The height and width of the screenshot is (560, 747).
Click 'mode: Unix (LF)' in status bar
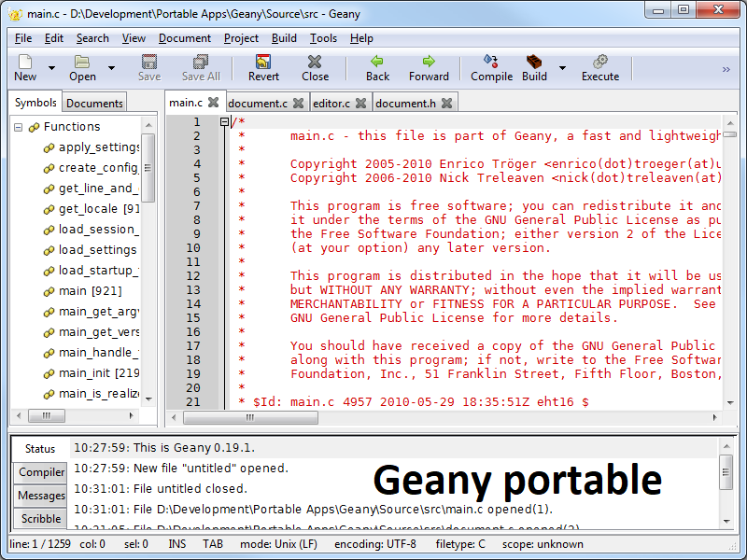tap(278, 544)
